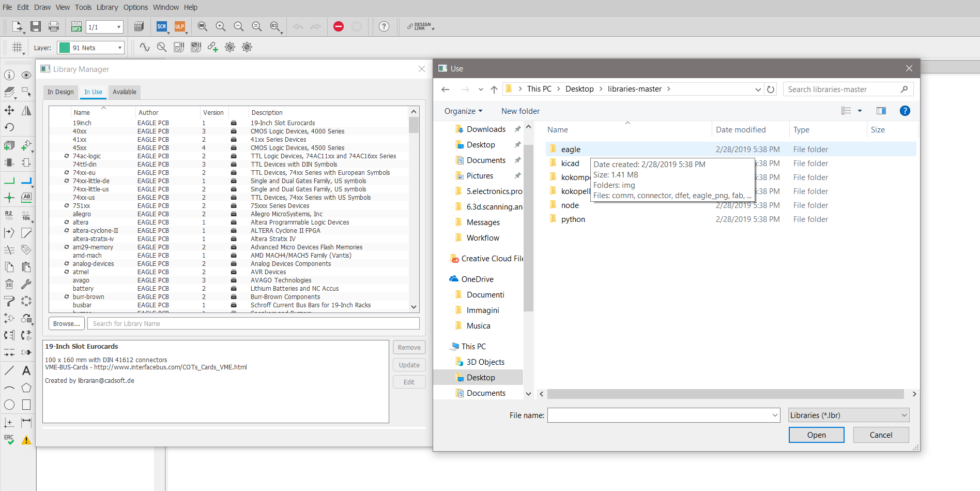Click the yellow warning Errors icon
The image size is (980, 491).
(26, 440)
